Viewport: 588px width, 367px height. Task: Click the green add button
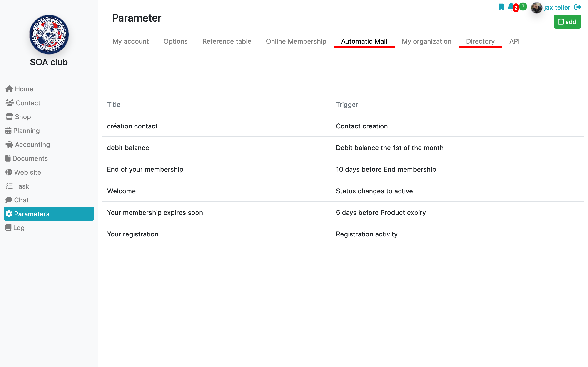point(567,22)
